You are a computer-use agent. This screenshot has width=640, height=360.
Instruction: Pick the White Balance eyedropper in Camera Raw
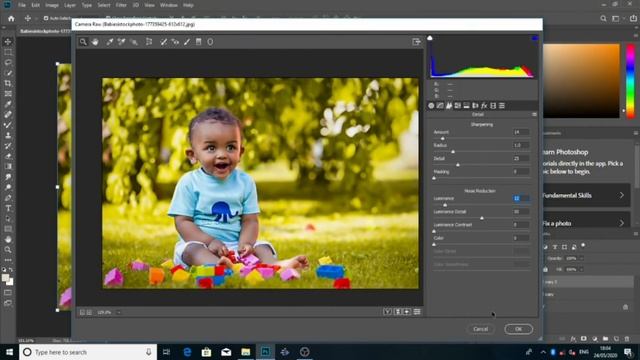pos(110,42)
